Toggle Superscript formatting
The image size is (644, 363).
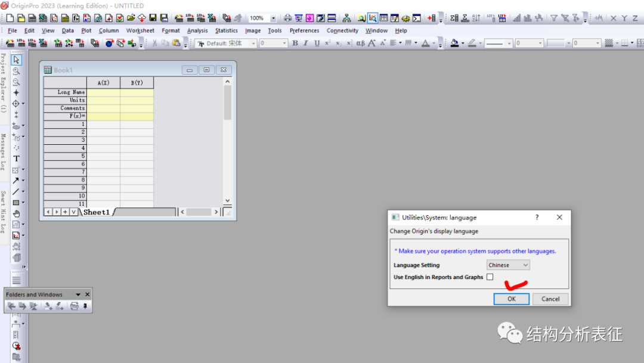327,43
